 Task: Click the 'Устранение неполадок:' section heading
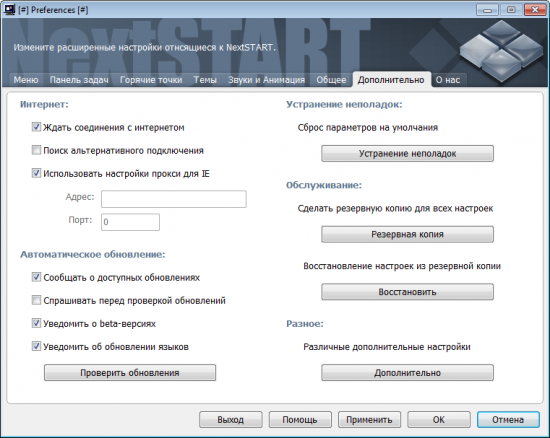(x=344, y=105)
